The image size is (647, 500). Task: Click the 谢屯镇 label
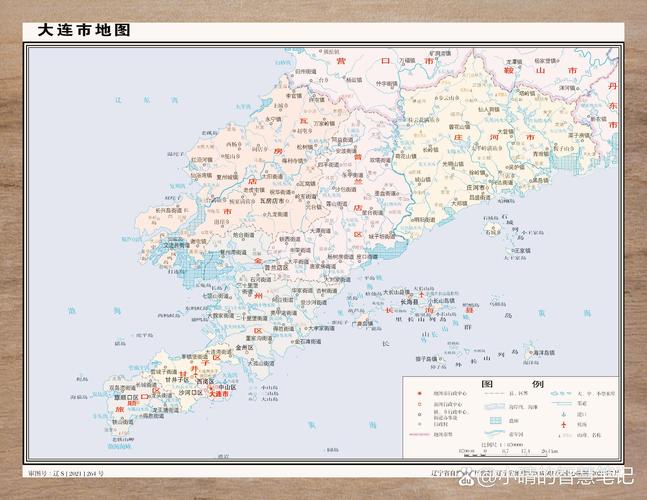198,241
